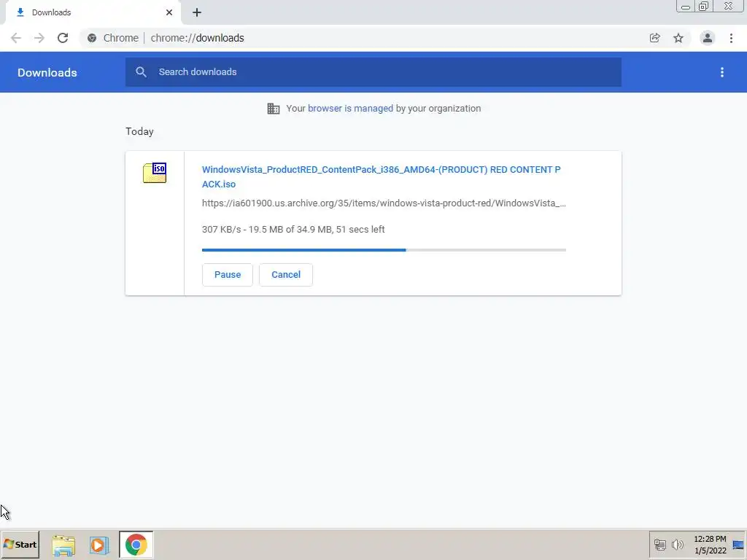The width and height of the screenshot is (747, 560).
Task: Click the taskbar clock and date
Action: (x=710, y=545)
